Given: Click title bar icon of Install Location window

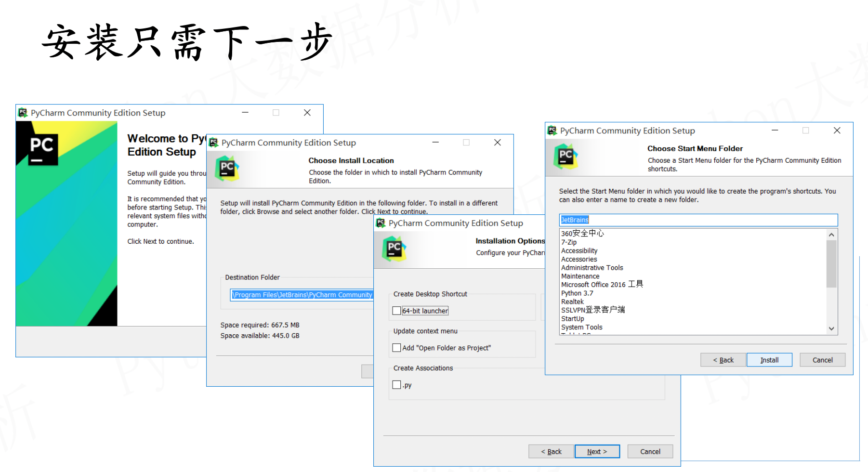Looking at the screenshot, I should (213, 143).
